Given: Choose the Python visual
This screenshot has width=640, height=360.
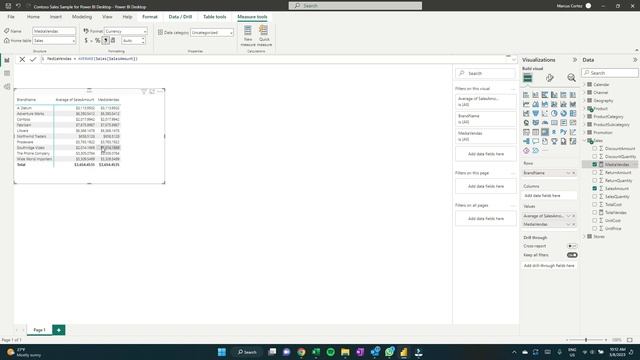Looking at the screenshot, I should point(564,132).
